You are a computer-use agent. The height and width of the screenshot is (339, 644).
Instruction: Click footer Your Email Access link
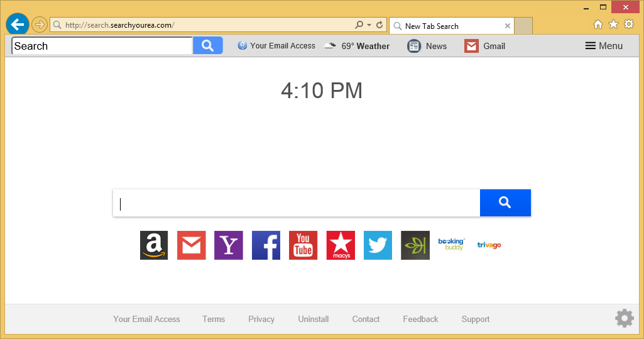point(146,320)
